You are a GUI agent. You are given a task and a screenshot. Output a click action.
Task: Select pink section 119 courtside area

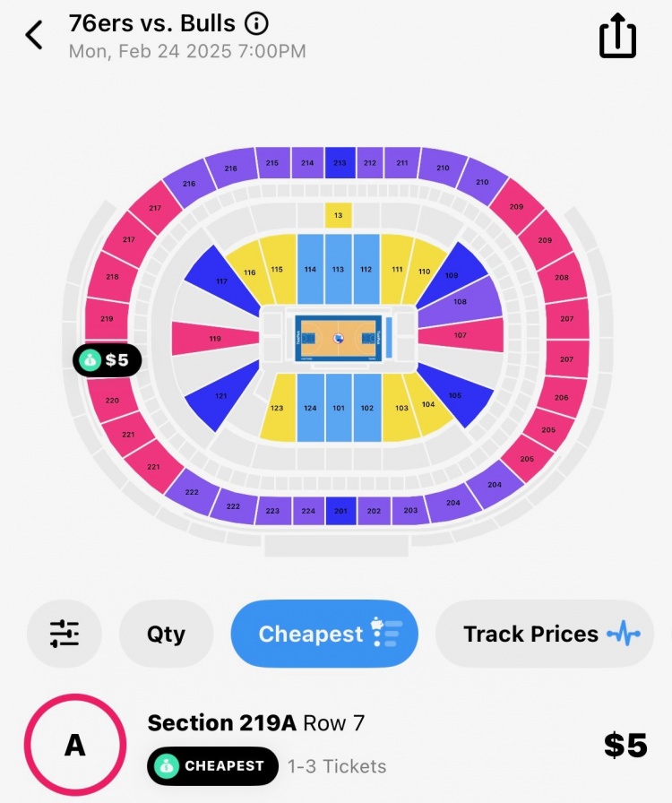coord(216,339)
